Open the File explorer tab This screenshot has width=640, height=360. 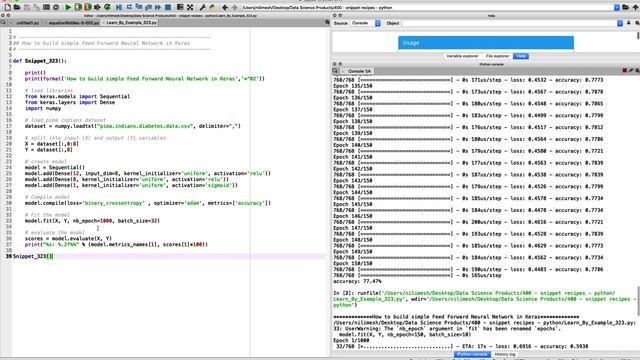497,56
